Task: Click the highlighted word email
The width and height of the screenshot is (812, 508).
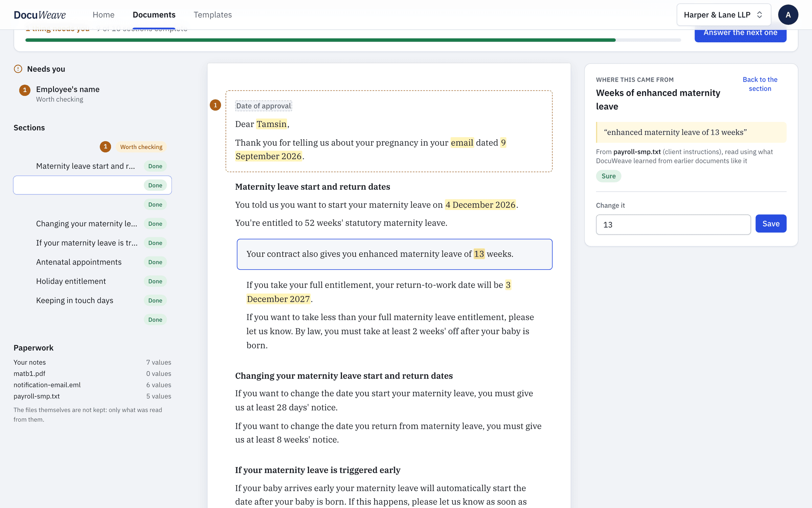Action: [462, 143]
